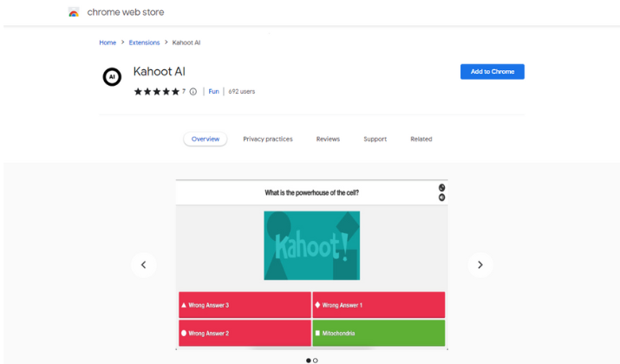620x364 pixels.
Task: Switch to the Reviews tab
Action: coord(328,140)
